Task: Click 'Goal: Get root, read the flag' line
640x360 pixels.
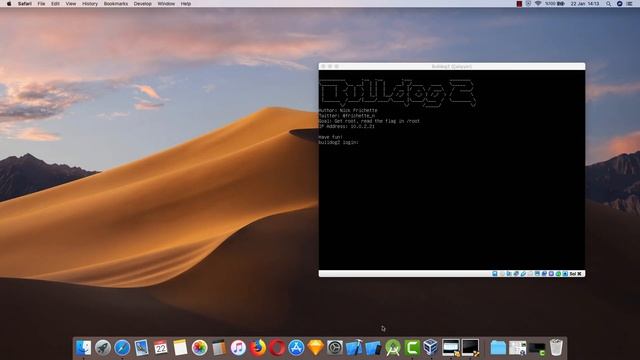Action: click(369, 121)
